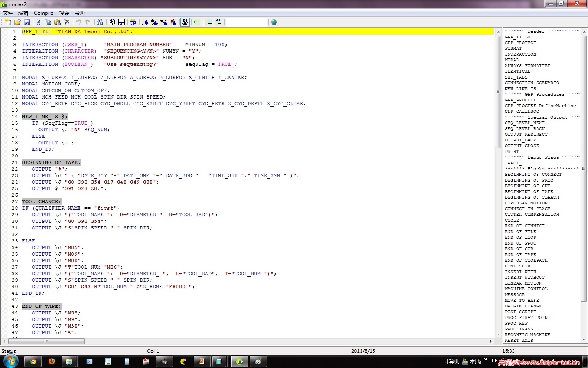Screen dimensions: 588x368
Task: Select FORMAT in the keyword list
Action: click(x=513, y=48)
